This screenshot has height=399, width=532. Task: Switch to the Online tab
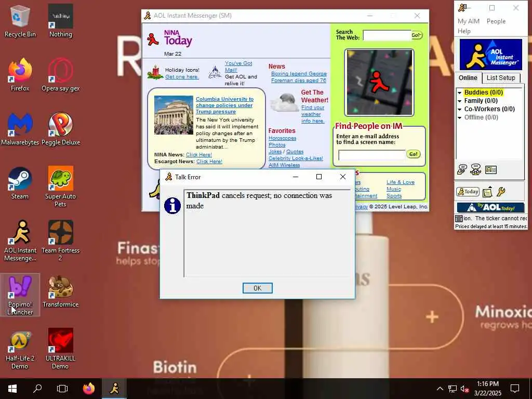pyautogui.click(x=468, y=78)
